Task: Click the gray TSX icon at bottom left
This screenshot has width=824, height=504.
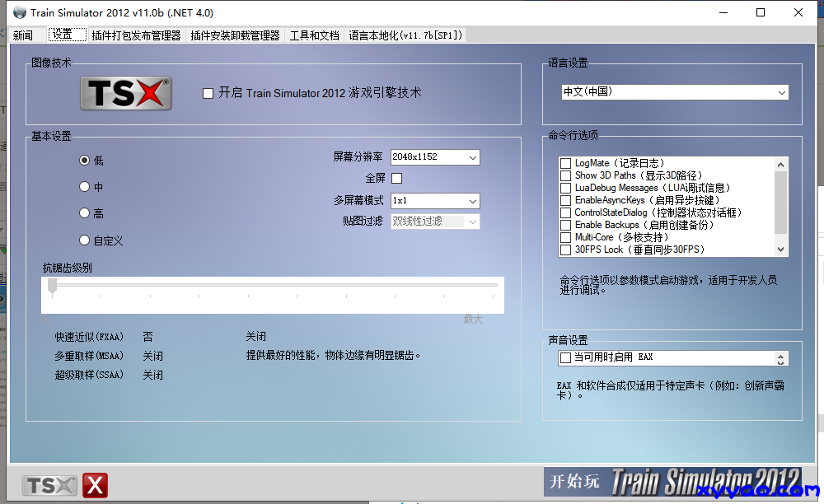Action: pos(49,485)
